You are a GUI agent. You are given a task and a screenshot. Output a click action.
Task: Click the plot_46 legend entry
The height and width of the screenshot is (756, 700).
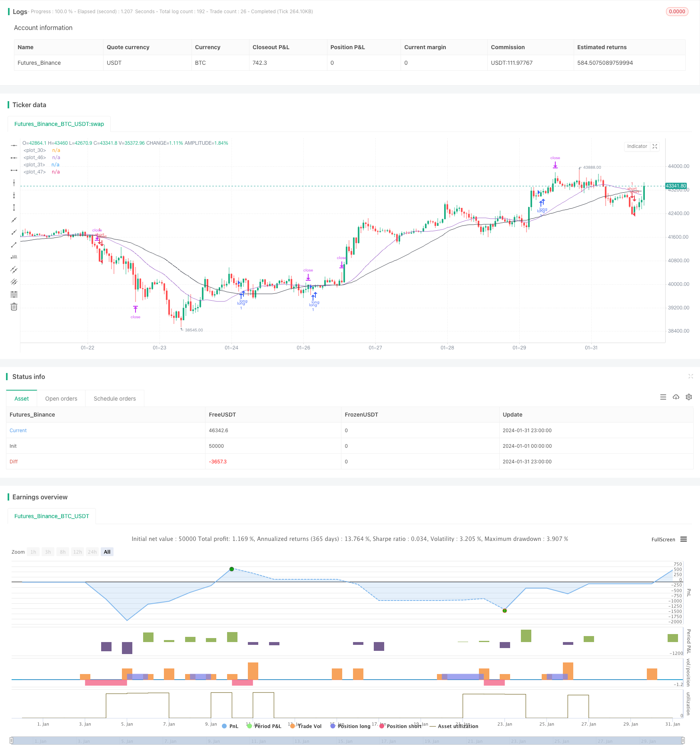[x=42, y=158]
